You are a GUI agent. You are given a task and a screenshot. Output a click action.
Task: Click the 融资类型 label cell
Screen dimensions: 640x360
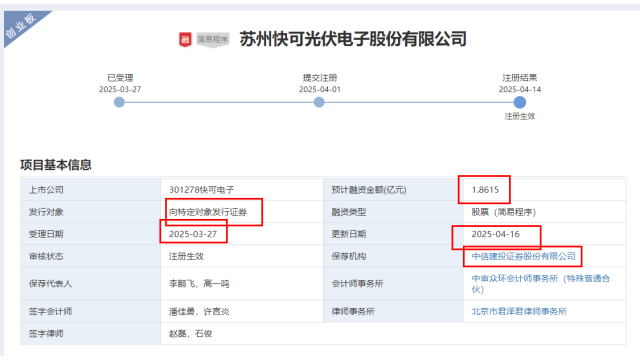tap(393, 212)
